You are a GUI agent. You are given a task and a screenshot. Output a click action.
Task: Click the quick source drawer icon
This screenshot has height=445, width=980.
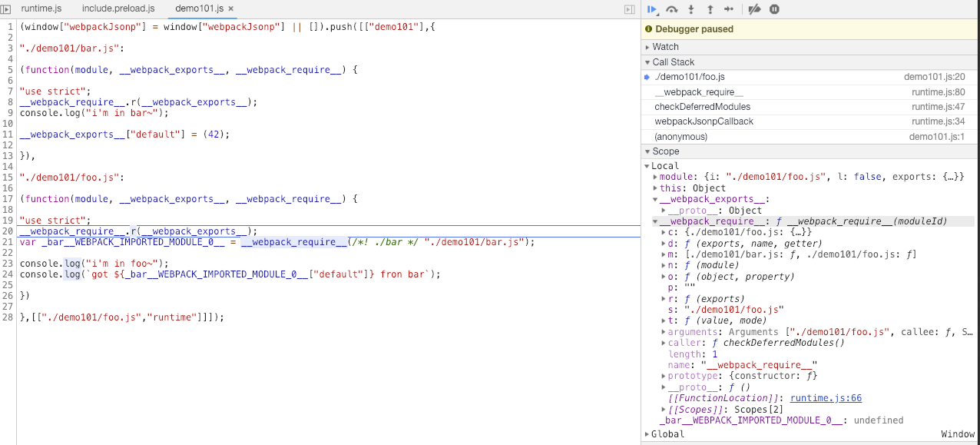[x=630, y=8]
